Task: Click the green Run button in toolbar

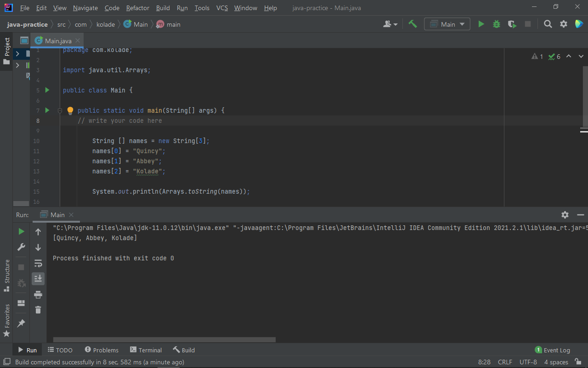Action: click(x=481, y=24)
